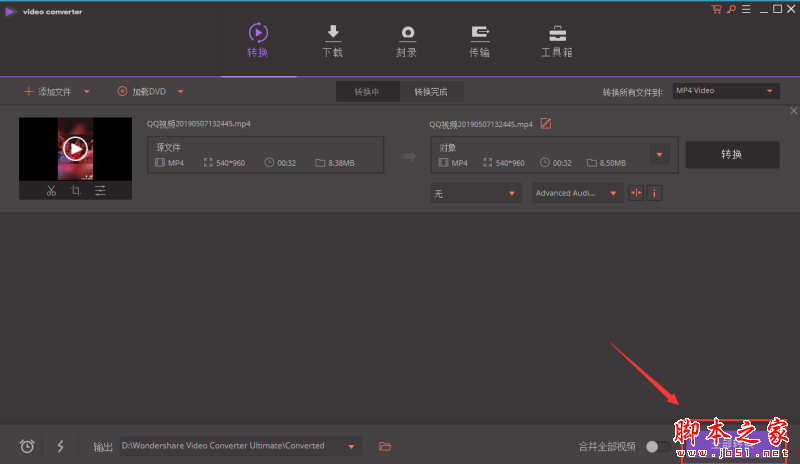Edit the output file name pencil icon
Viewport: 800px width, 464px height.
point(546,124)
